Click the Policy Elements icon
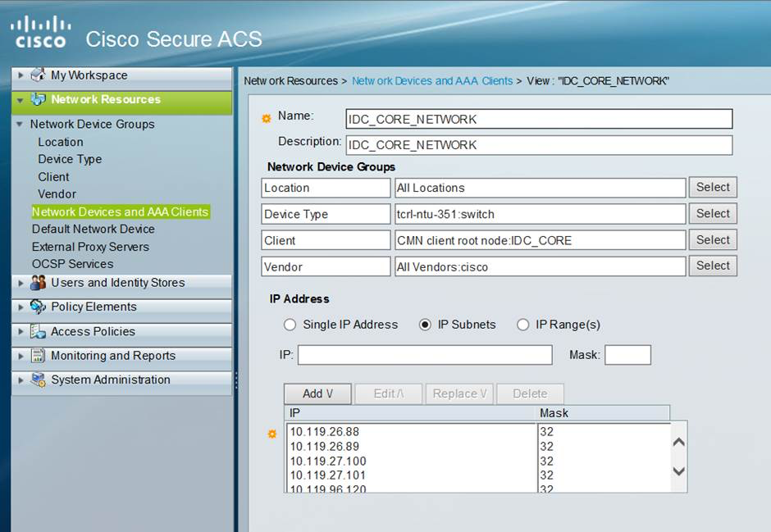This screenshot has width=771, height=532. [39, 307]
